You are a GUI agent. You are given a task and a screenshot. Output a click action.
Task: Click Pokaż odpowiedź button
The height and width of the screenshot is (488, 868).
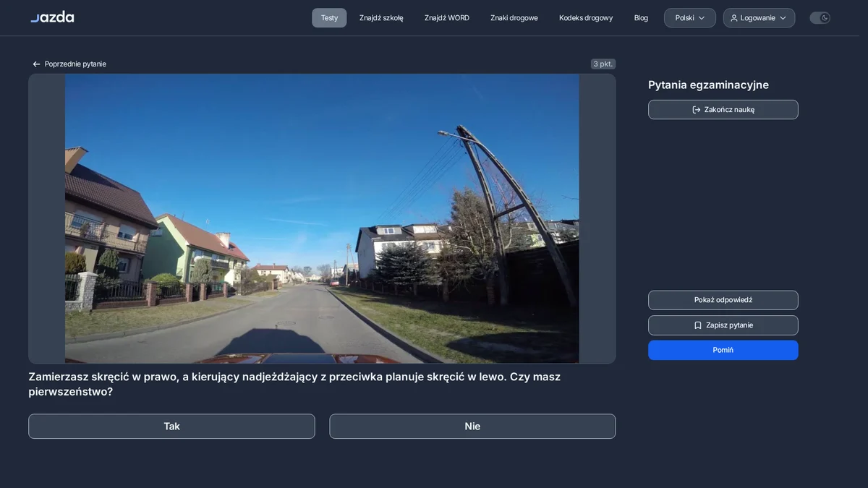tap(723, 300)
